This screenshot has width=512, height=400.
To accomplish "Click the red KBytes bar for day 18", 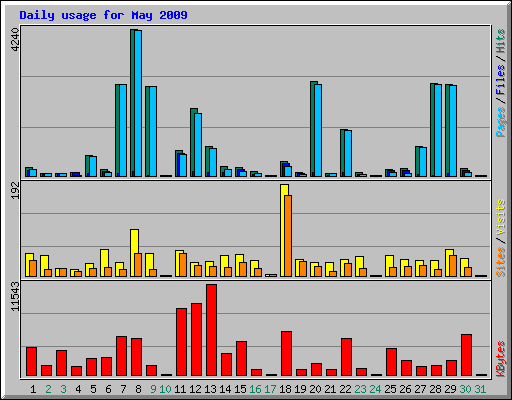I will (286, 354).
